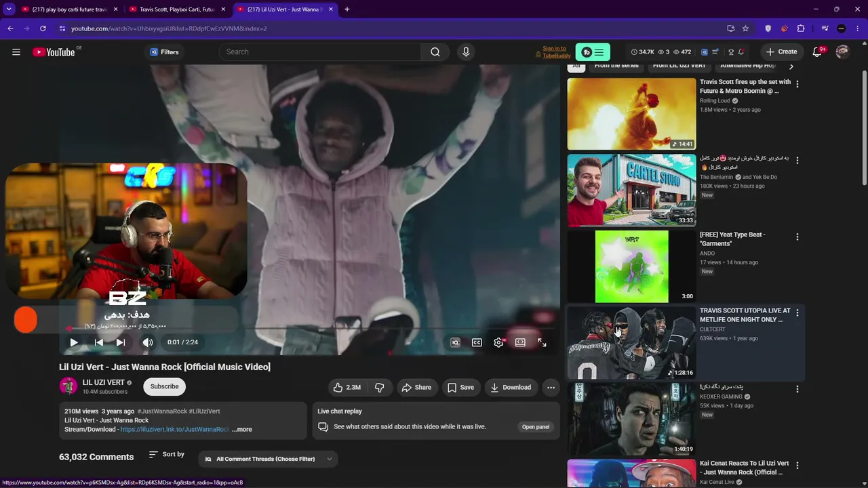Click the address bar URL
This screenshot has width=868, height=488.
point(169,28)
